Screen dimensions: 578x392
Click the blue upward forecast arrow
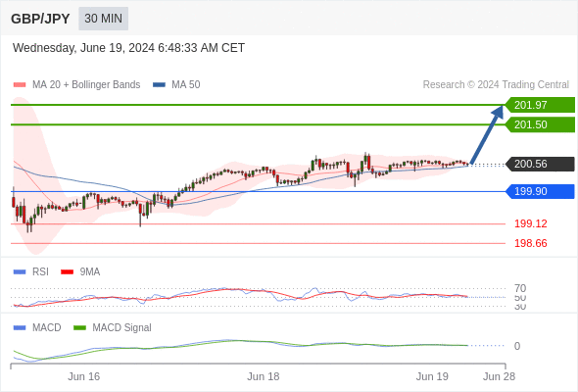(487, 135)
